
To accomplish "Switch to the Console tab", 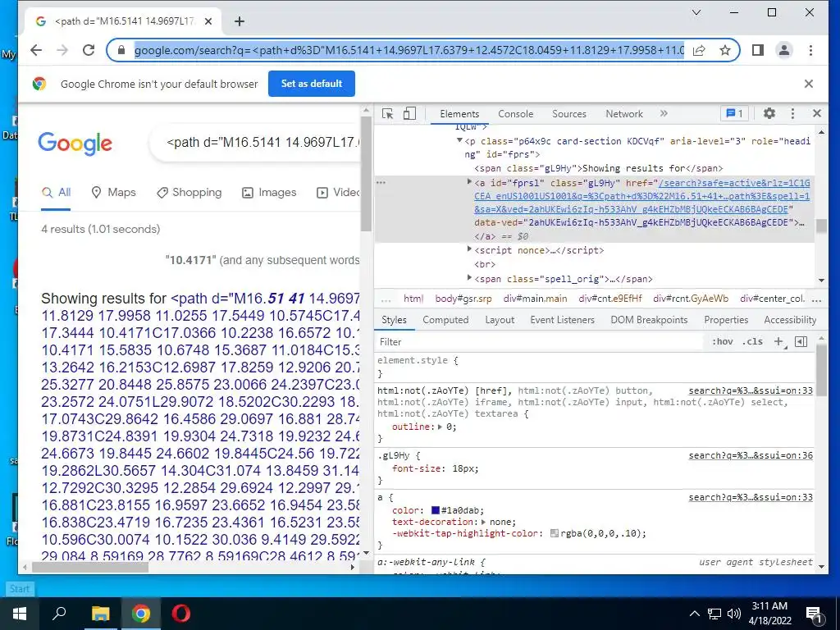I will (515, 113).
